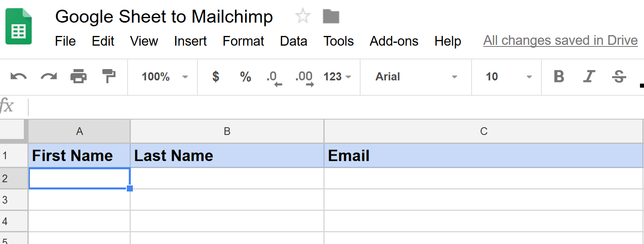This screenshot has height=244, width=644.
Task: Open the Add-ons menu
Action: pyautogui.click(x=394, y=41)
